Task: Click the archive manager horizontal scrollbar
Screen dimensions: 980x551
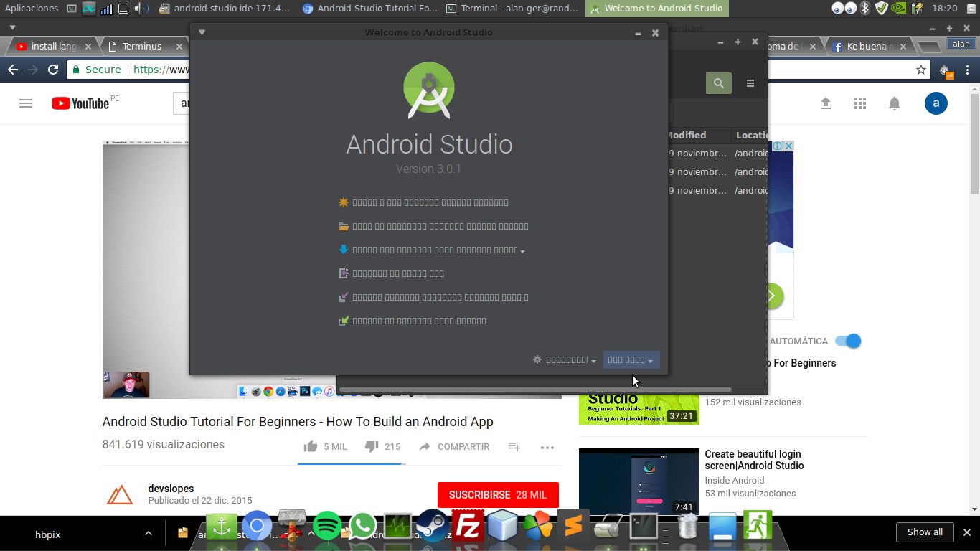Action: 535,390
